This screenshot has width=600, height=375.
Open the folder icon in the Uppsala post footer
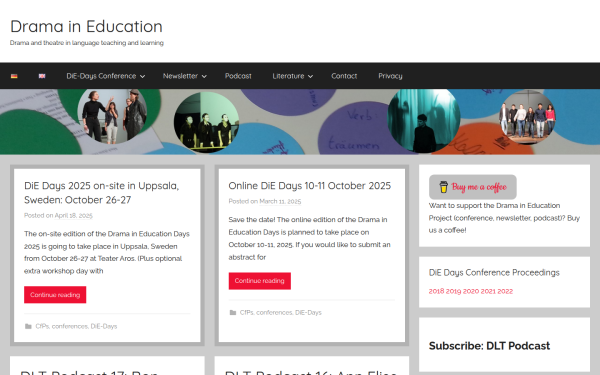click(28, 326)
